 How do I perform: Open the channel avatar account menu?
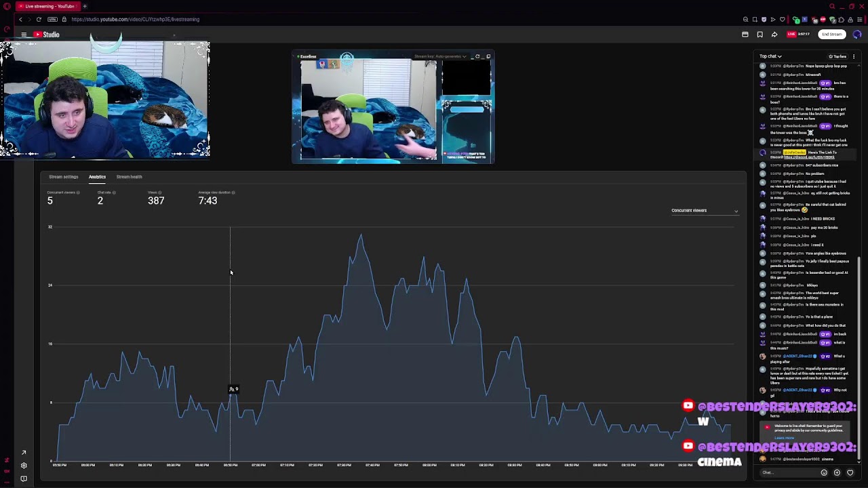(x=857, y=35)
